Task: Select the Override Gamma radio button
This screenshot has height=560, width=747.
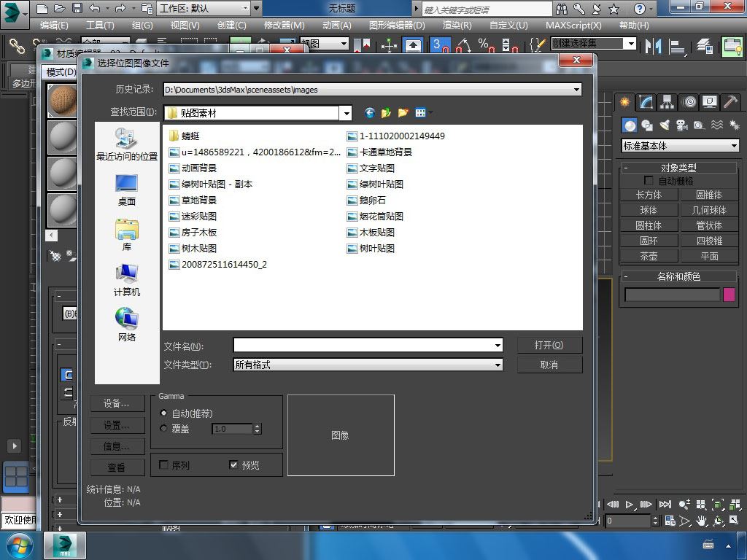Action: tap(164, 429)
